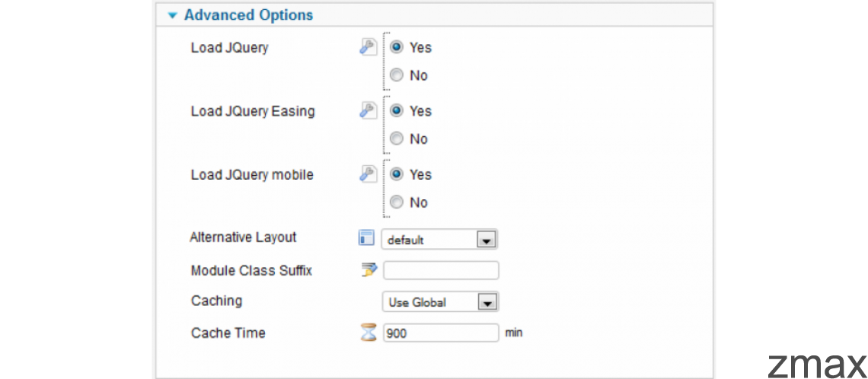
Task: Open the Alternative Layout default dropdown
Action: pos(439,240)
